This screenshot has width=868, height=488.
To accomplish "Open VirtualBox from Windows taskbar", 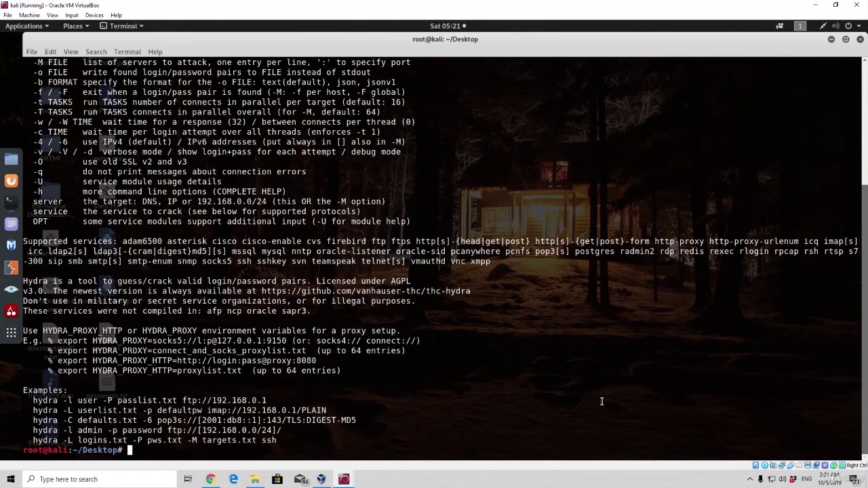I will coord(321,479).
